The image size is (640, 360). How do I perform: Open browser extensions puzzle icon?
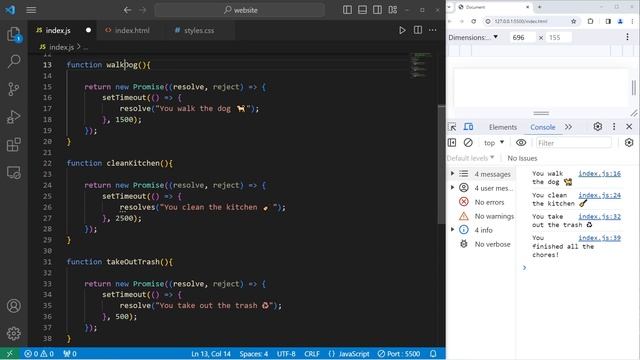590,21
